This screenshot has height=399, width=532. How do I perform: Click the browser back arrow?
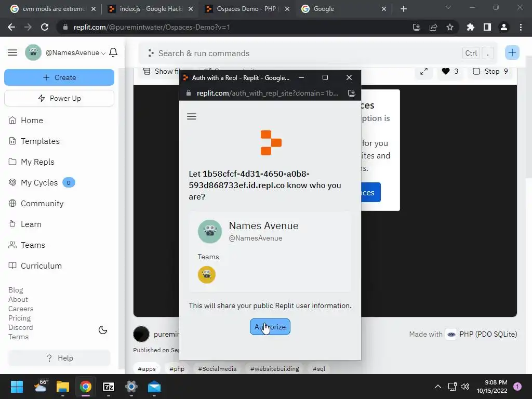(11, 27)
